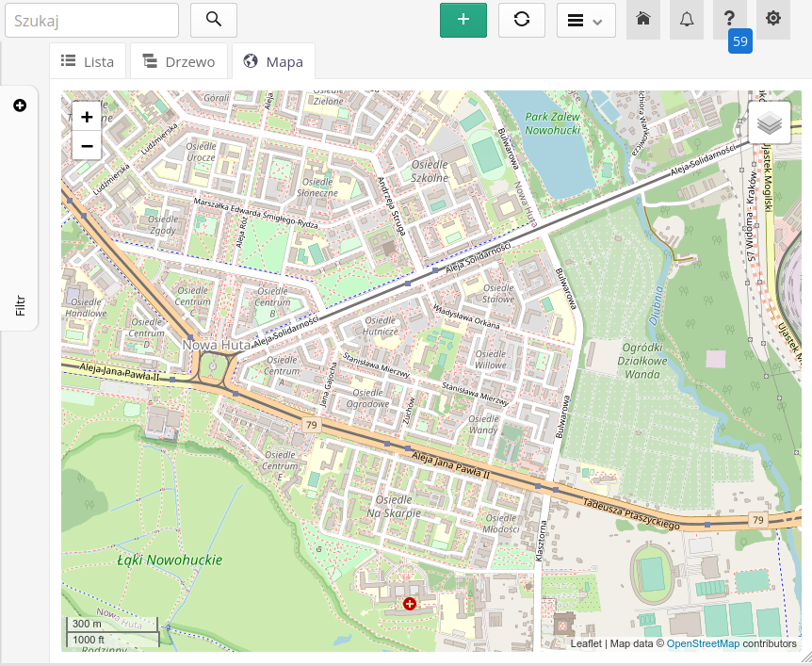Zoom in on the map
This screenshot has height=666, width=812.
click(x=87, y=118)
